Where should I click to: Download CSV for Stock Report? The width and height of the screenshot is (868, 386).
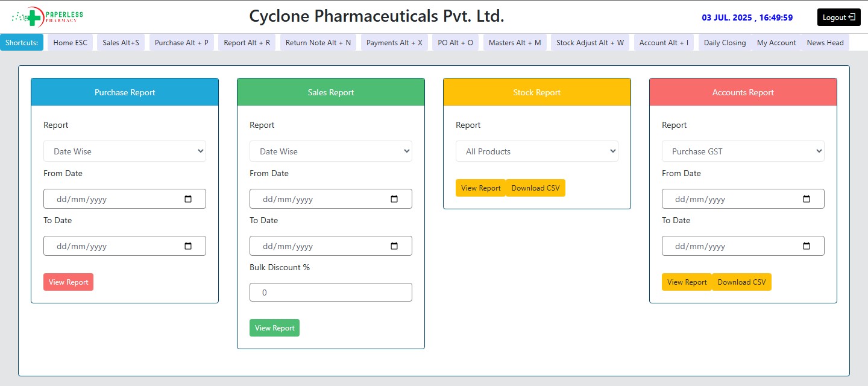[535, 188]
